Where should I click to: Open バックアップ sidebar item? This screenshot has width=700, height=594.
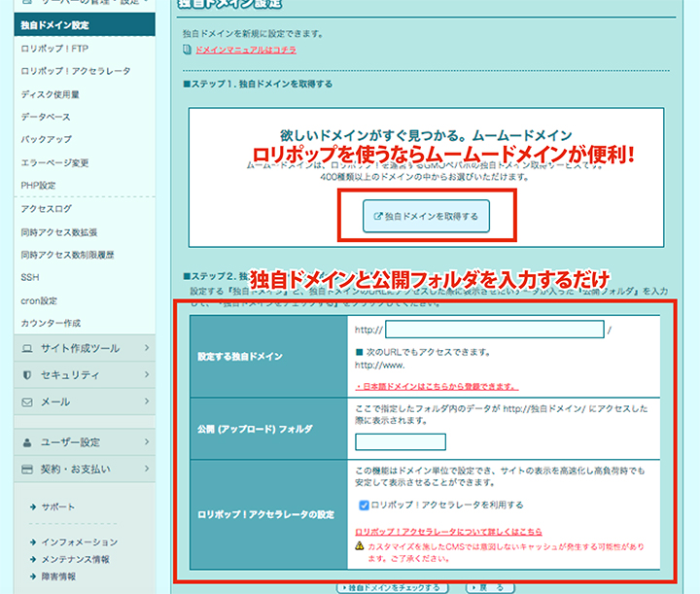(x=46, y=139)
